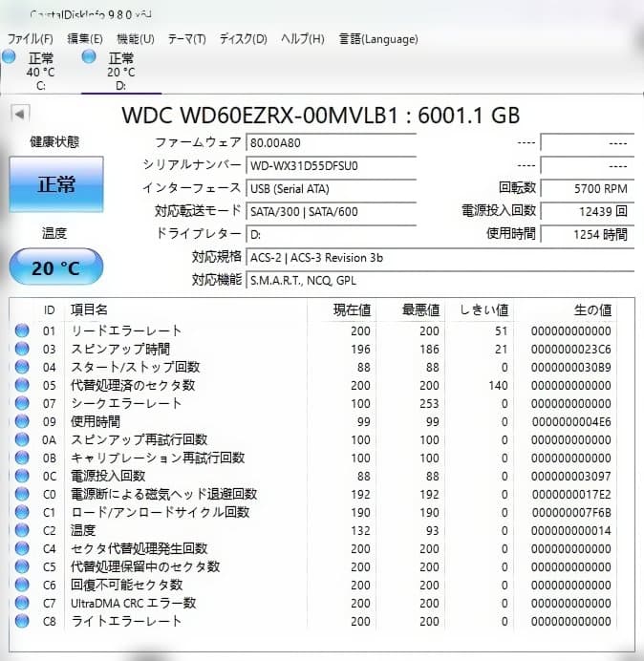Click status icon for attribute C5 代替処理保留中のセクタ数

pyautogui.click(x=22, y=566)
